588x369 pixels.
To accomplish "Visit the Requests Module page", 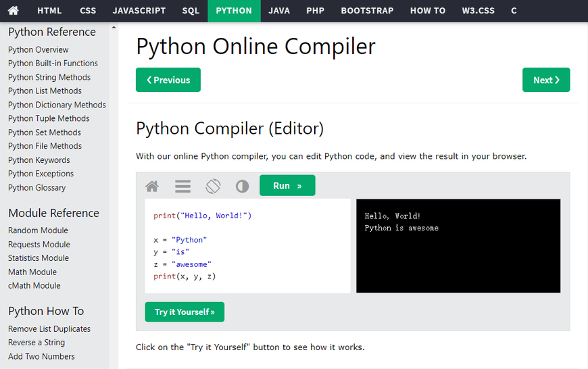I will [39, 244].
